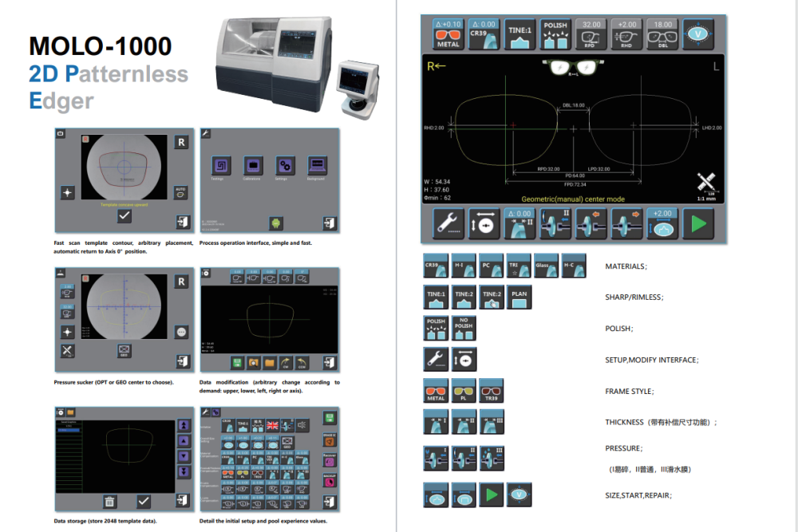Select METAL frame style in top toolbar
Viewport: 798px width, 532px height.
(448, 35)
